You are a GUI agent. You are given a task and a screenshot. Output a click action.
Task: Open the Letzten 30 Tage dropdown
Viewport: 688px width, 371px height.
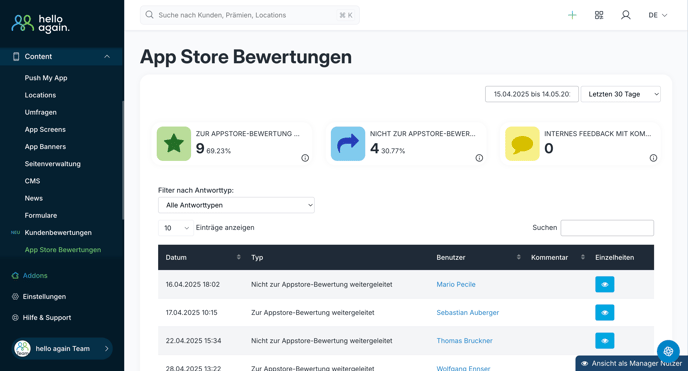pyautogui.click(x=620, y=94)
